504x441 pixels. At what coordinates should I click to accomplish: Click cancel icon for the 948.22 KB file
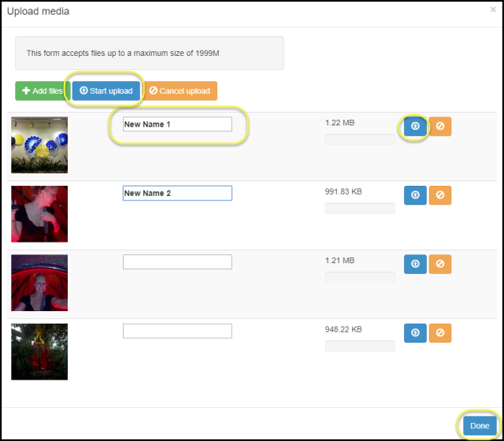(440, 333)
